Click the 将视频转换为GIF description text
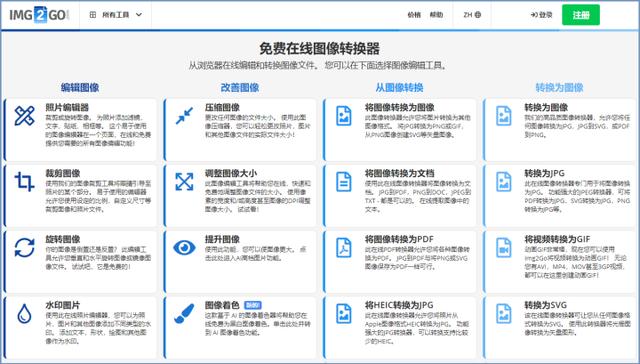Viewport: 640px width, 364px height. coord(575,262)
